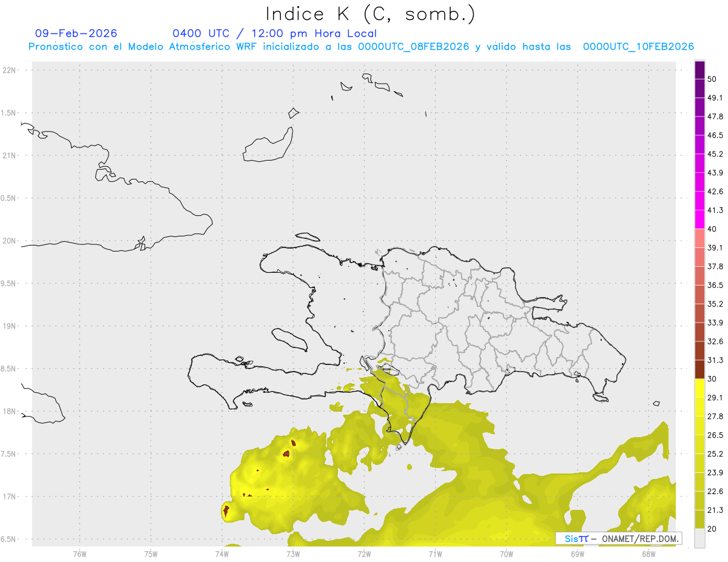The width and height of the screenshot is (728, 562).
Task: Click the colorbar value "21.3"
Action: 715,510
